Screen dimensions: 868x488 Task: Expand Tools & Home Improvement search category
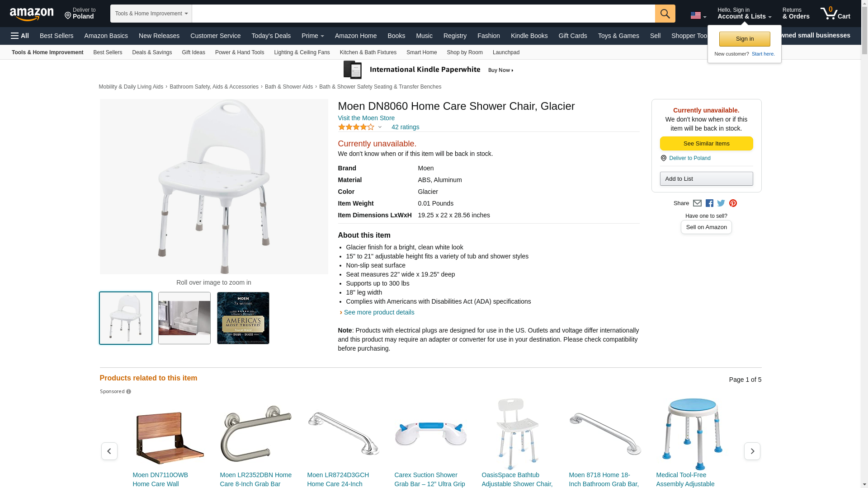[151, 14]
